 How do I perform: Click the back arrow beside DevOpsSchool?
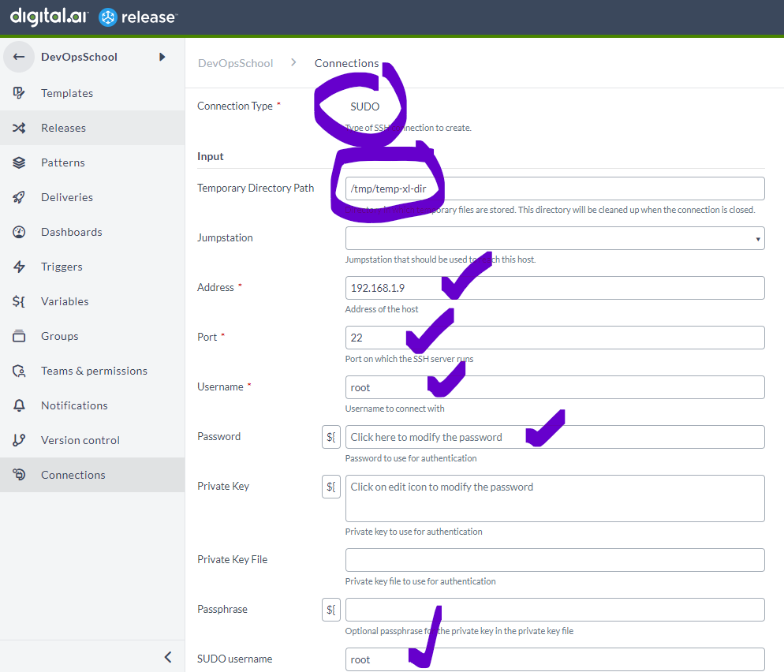(x=19, y=57)
